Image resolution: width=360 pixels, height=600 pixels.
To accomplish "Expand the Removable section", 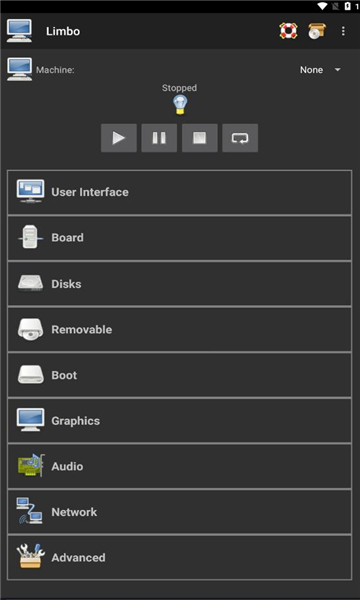I will click(179, 329).
